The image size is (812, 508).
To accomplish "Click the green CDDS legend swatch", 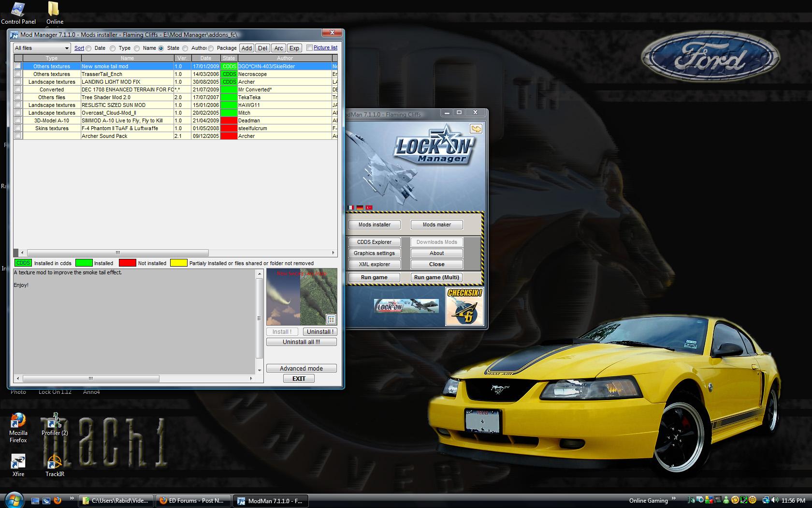I will point(23,263).
